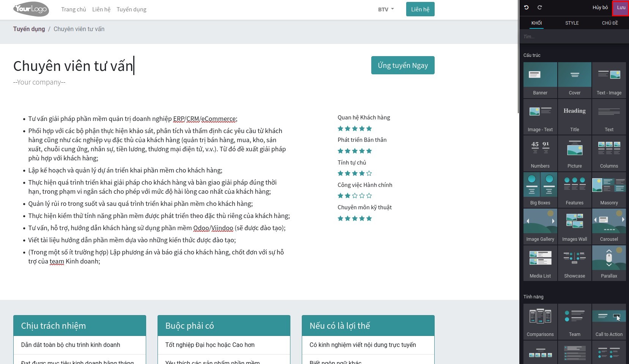Pick the Cover building block
629x364 pixels.
point(574,80)
